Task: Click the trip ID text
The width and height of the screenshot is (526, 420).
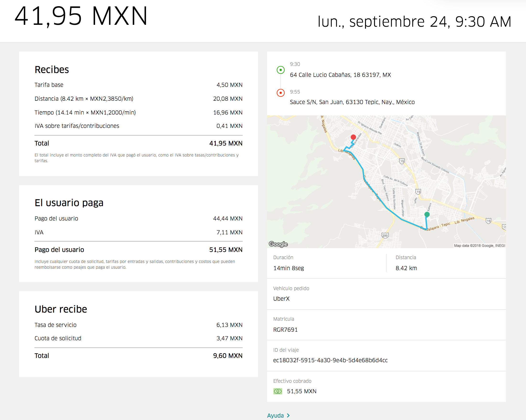Action: pyautogui.click(x=330, y=360)
